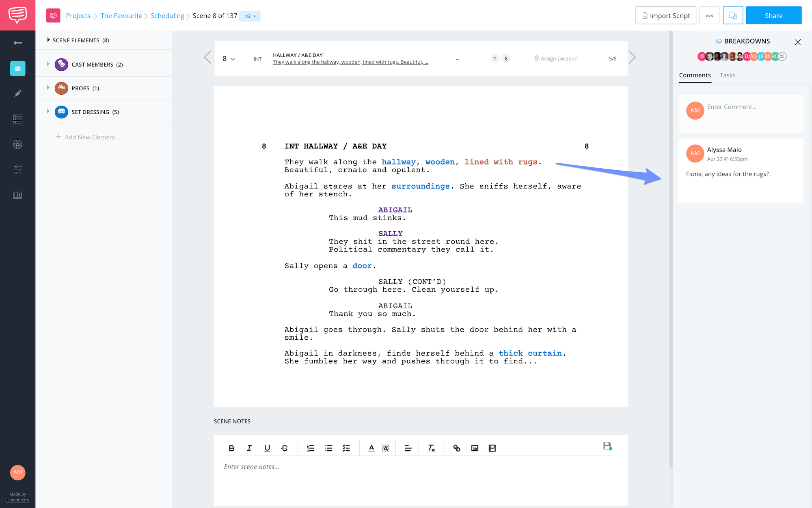Open the Scheduling breadcrumb link
The height and width of the screenshot is (508, 812).
pos(167,15)
